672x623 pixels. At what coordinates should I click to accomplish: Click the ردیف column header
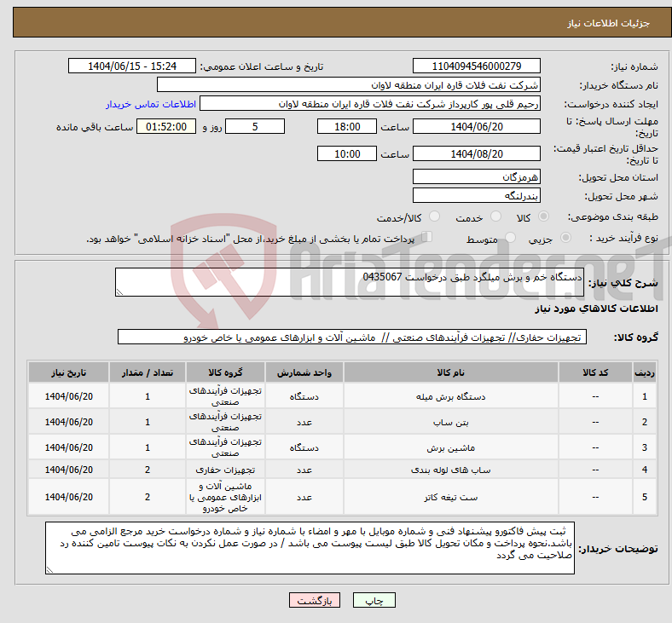[645, 372]
